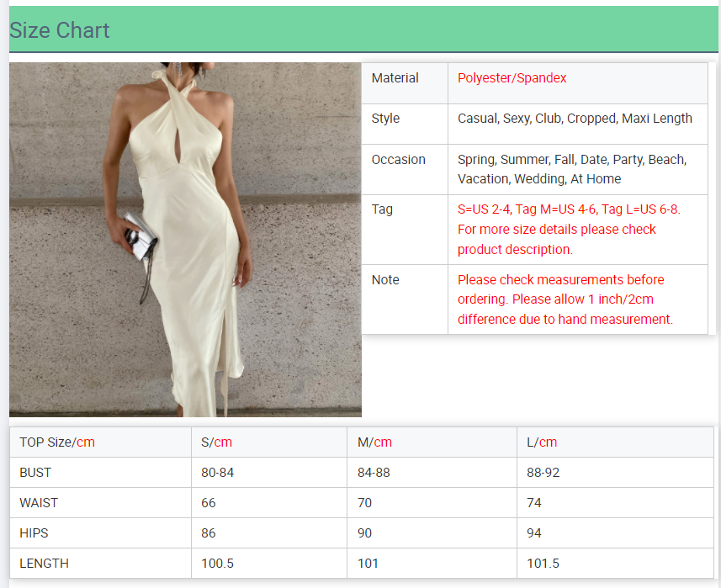Click the Note row label
Viewport: 721px width, 588px height.
(x=385, y=279)
